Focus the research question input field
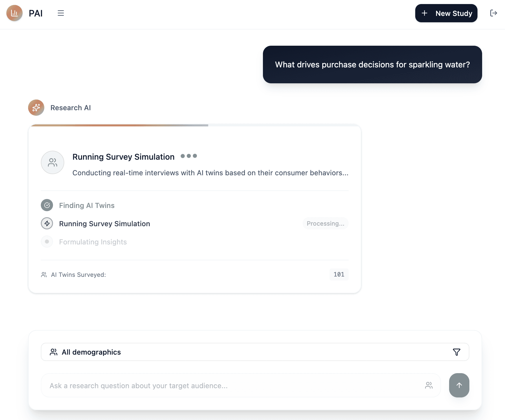 (x=241, y=385)
